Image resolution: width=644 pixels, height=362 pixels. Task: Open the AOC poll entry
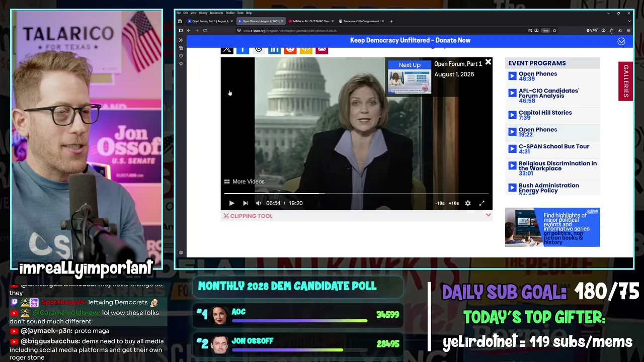298,315
